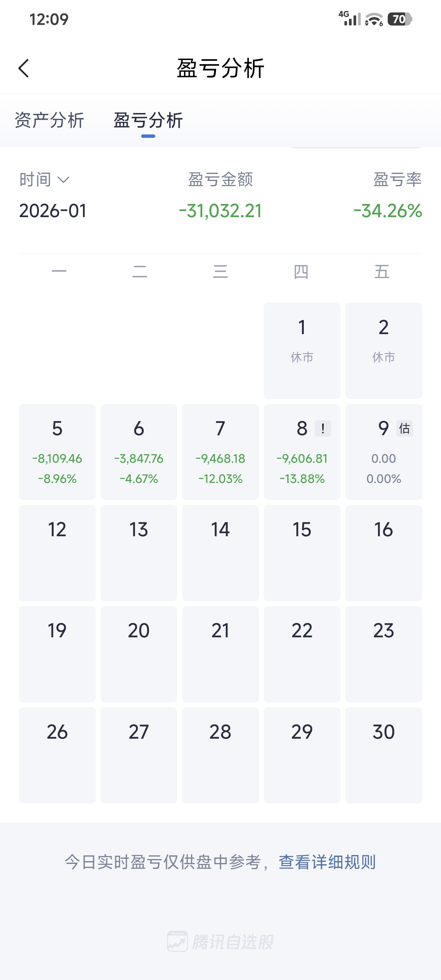Tap the battery indicator in status bar
Viewport: 441px width, 980px height.
click(x=399, y=19)
